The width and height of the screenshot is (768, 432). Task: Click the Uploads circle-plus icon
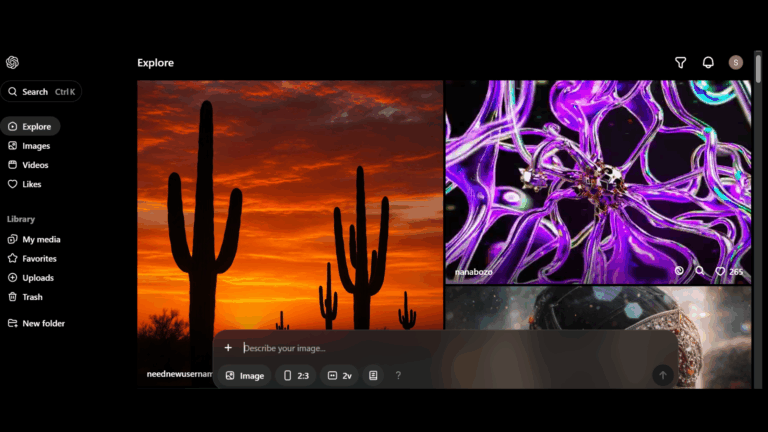tap(12, 278)
